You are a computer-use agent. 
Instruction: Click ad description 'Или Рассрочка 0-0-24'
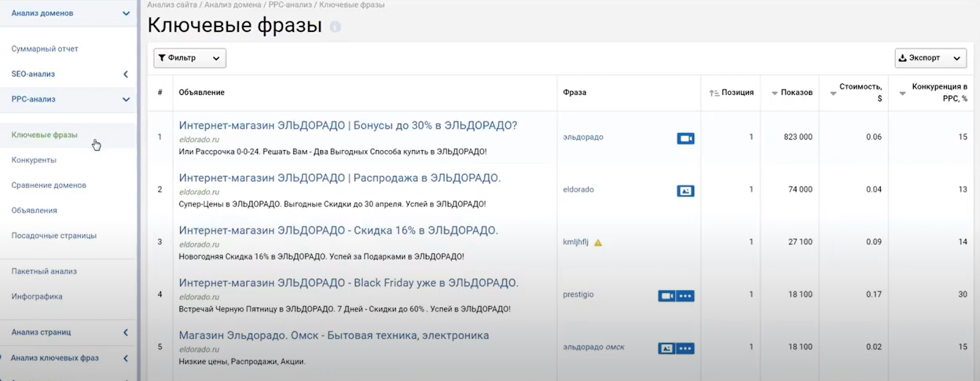click(x=333, y=152)
